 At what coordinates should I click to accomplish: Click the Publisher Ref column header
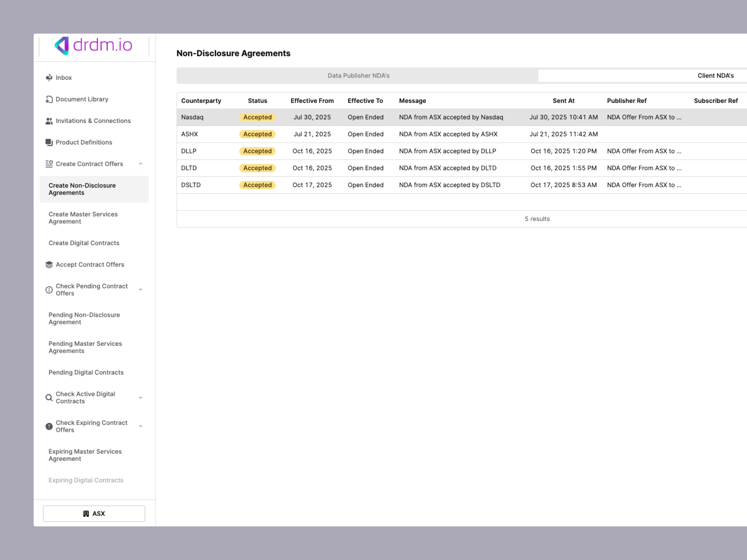pyautogui.click(x=627, y=101)
